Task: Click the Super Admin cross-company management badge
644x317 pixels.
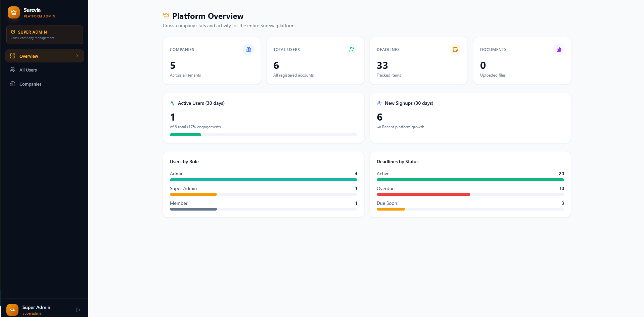Action: pyautogui.click(x=45, y=35)
